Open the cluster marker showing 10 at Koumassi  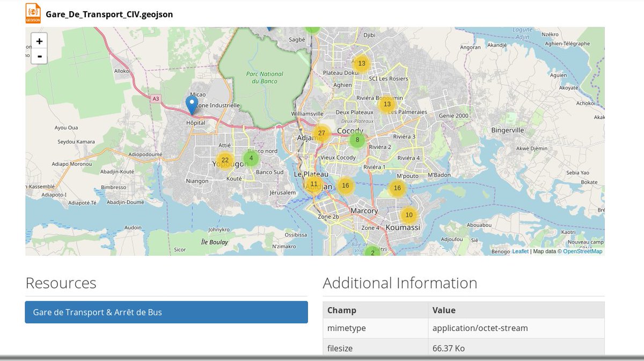(409, 215)
